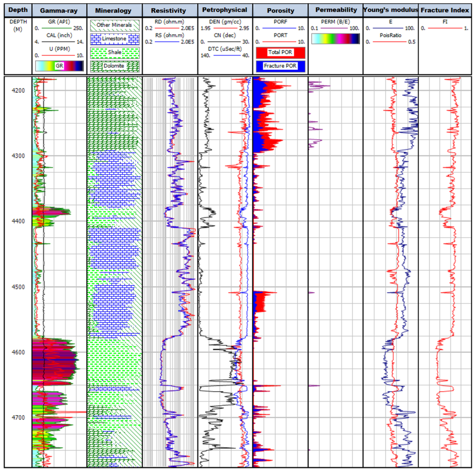This screenshot has height=472, width=476.
Task: Click the Shale legend pattern box
Action: click(115, 52)
